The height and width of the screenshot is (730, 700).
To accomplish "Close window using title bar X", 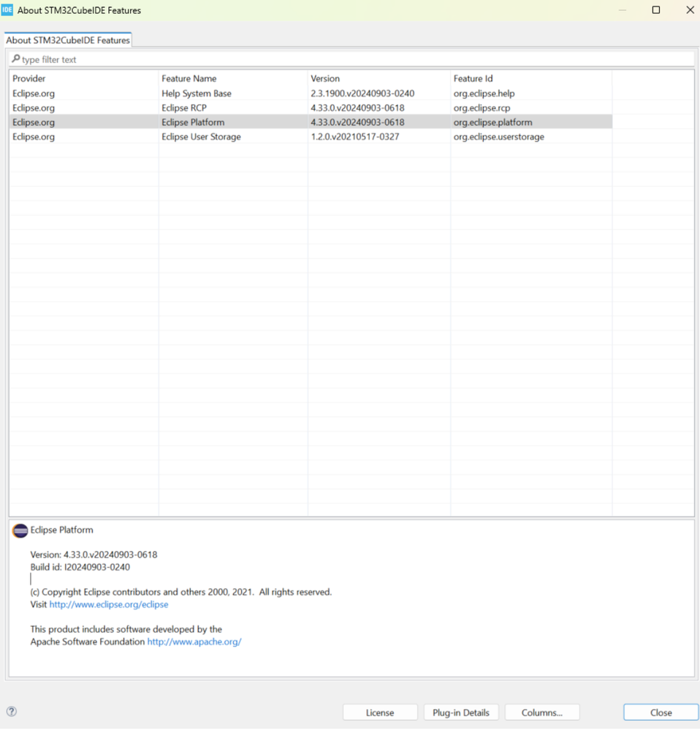I will (x=691, y=9).
